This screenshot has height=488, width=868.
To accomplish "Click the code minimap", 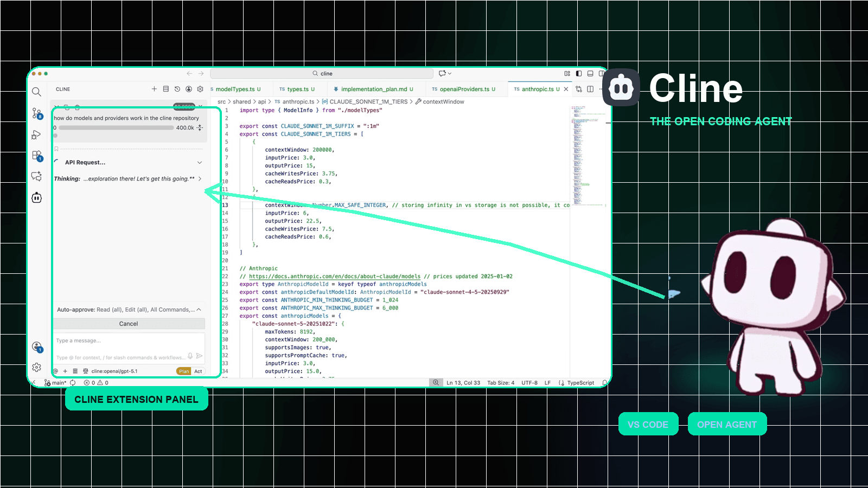I will [x=588, y=156].
